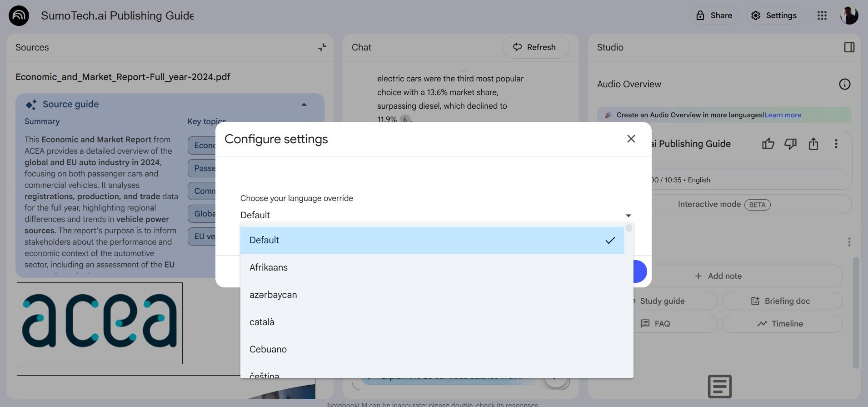Viewport: 868px width, 407px height.
Task: Show Audio Overview info icon
Action: click(844, 84)
